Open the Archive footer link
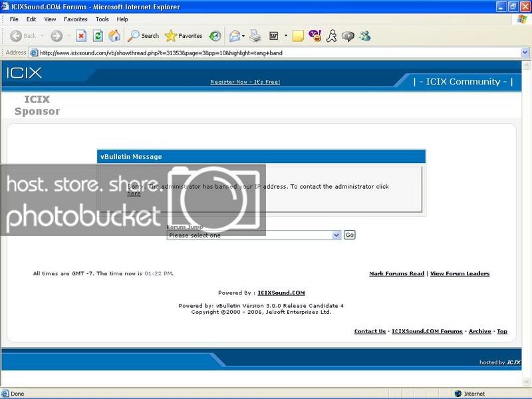The width and height of the screenshot is (532, 399). point(479,331)
